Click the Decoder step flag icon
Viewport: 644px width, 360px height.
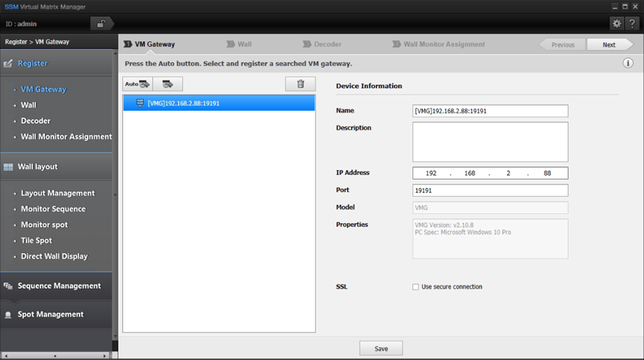pos(307,44)
